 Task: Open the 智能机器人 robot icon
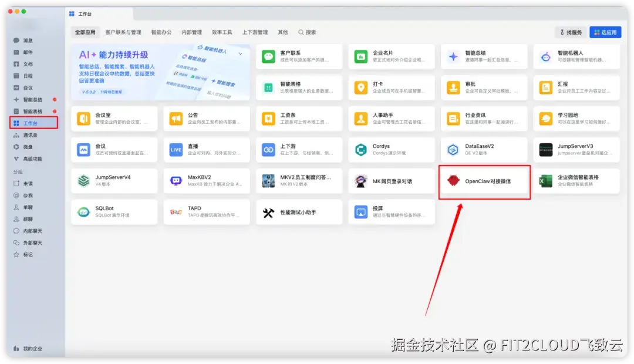[546, 56]
